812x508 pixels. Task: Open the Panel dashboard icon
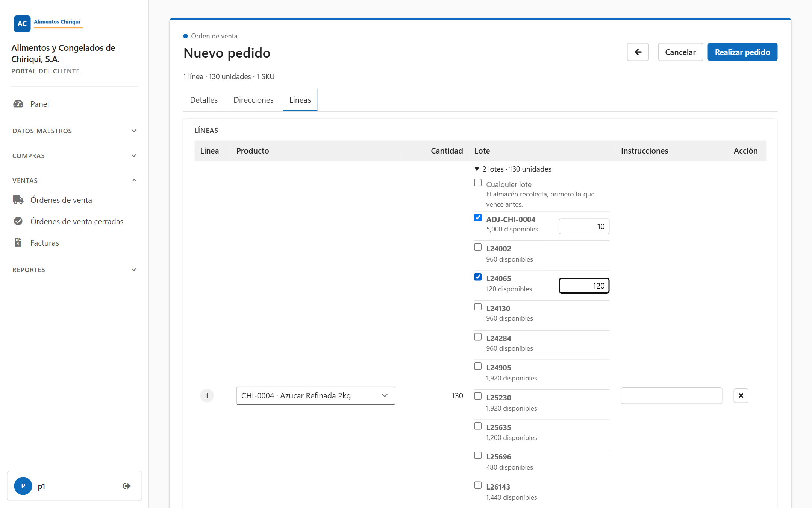tap(18, 104)
